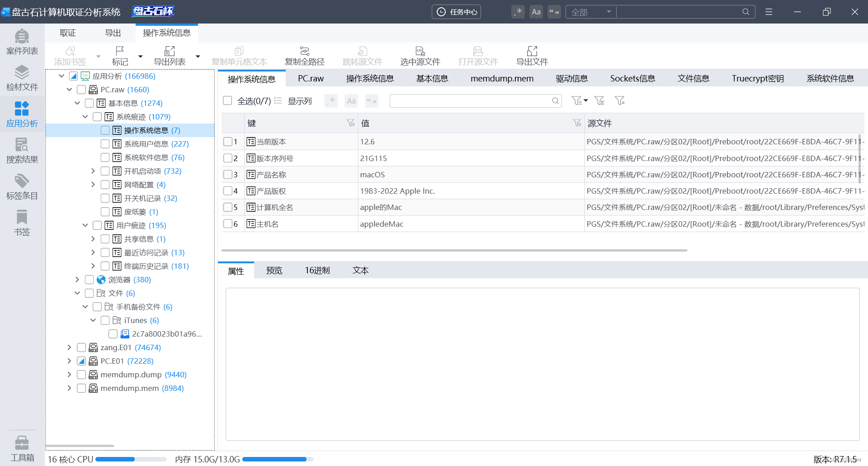This screenshot has height=466, width=868.
Task: Toggle the PC.E01 (72228) checkbox
Action: point(81,361)
